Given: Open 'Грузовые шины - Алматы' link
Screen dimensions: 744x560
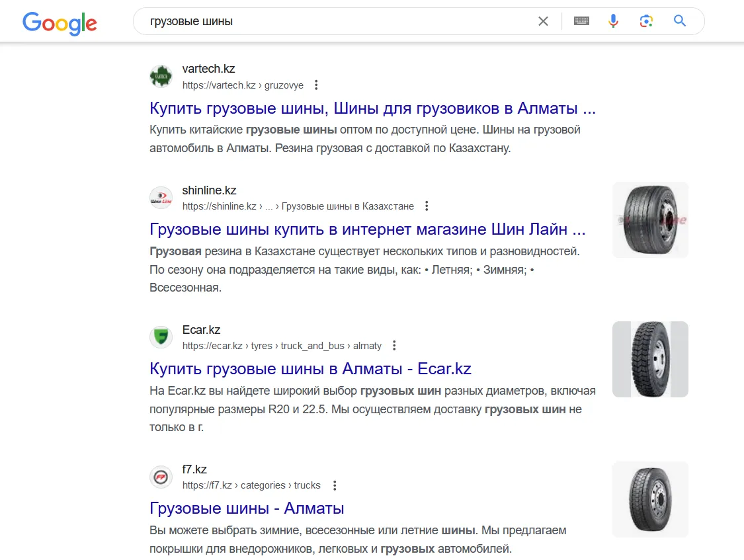Looking at the screenshot, I should tap(247, 508).
